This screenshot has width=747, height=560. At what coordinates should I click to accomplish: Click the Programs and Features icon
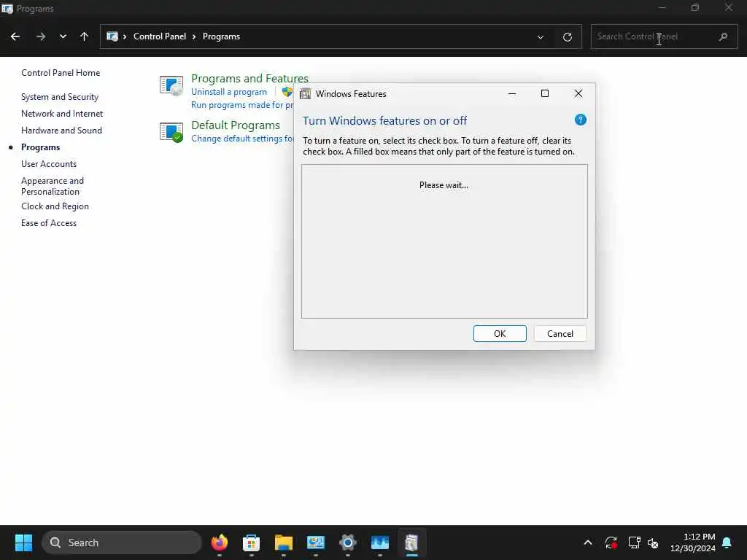[x=171, y=86]
